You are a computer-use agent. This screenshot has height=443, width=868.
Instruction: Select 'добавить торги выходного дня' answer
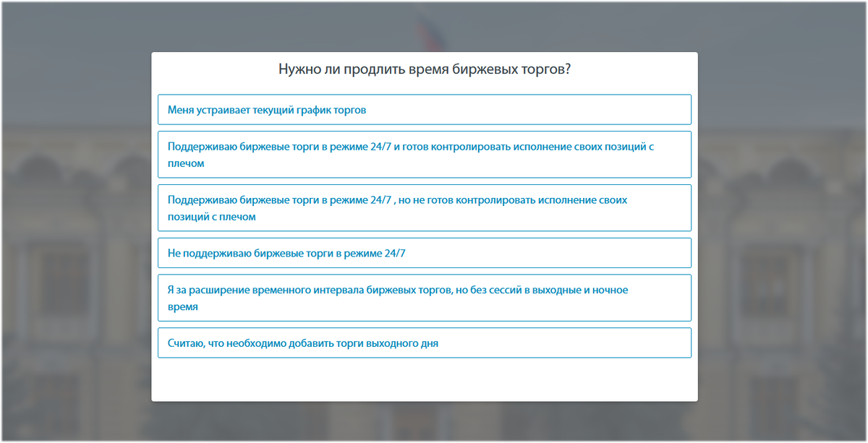pos(425,343)
